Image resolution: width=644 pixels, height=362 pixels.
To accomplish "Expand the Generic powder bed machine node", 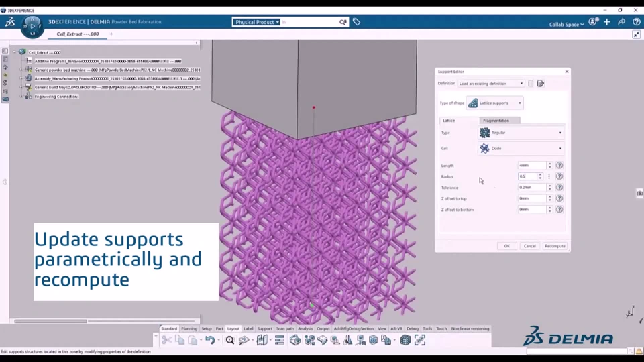I will pos(21,70).
